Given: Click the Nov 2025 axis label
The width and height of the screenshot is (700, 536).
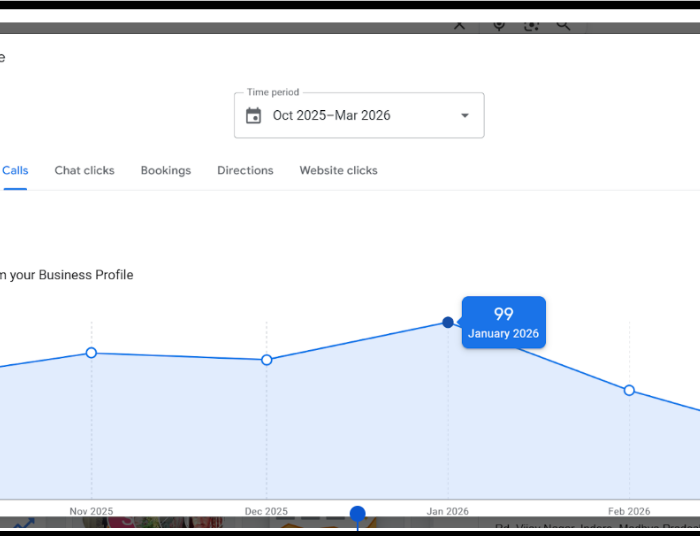Looking at the screenshot, I should [x=91, y=511].
